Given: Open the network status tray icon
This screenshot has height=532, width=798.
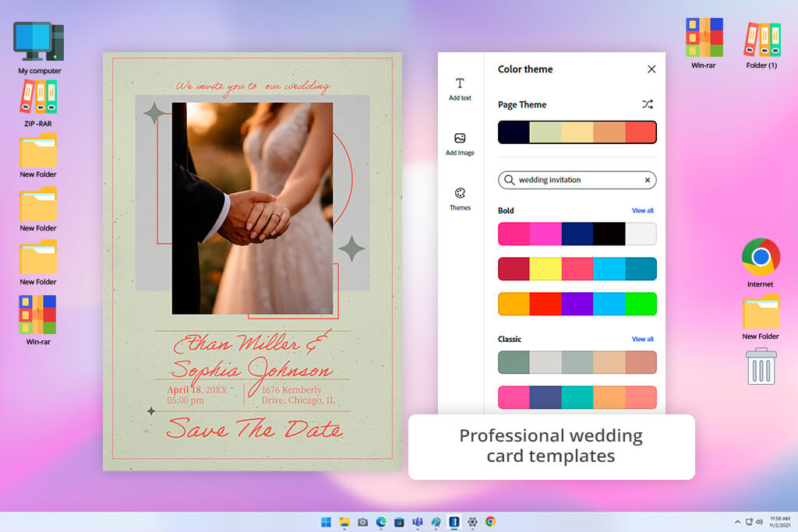Looking at the screenshot, I should 749,522.
